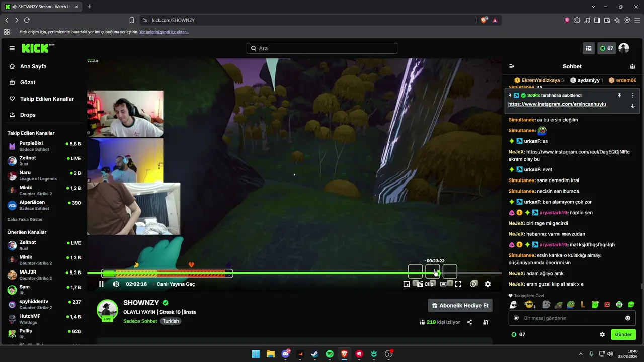Open PurpleBixi followed channel
Viewport: 644px width, 362px height.
coord(44,146)
